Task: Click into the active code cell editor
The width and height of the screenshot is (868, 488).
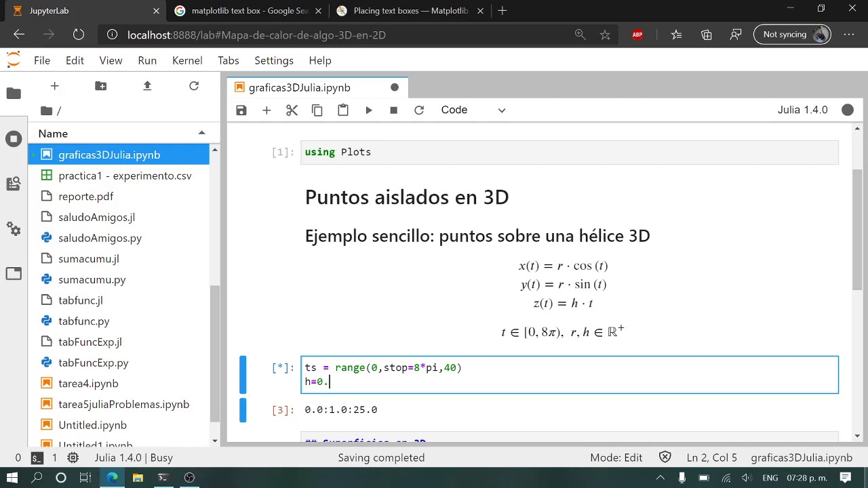Action: click(x=570, y=375)
